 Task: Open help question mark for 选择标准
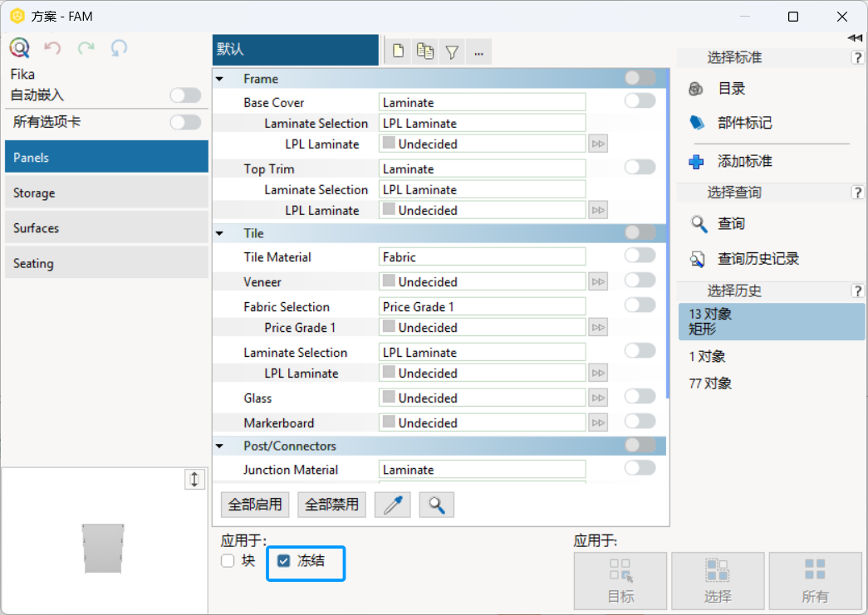tap(857, 57)
